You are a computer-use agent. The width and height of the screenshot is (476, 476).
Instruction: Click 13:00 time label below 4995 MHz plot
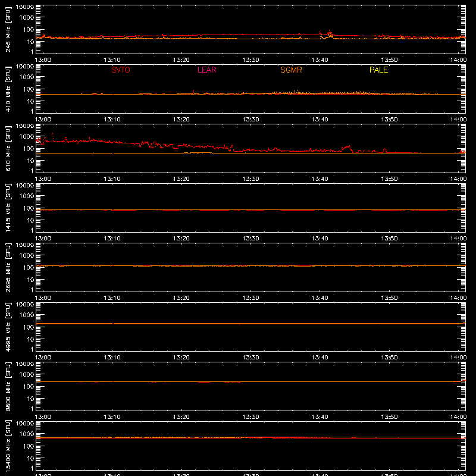(x=43, y=358)
